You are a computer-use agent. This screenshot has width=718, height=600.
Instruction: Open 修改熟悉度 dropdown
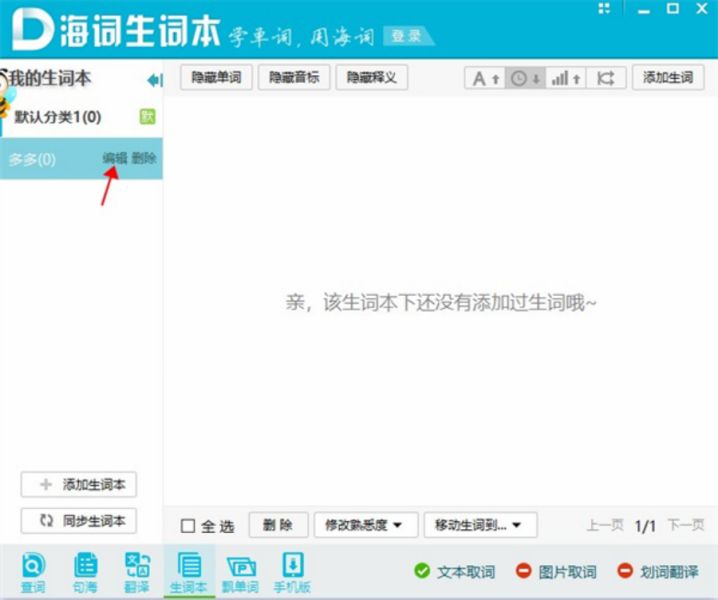[366, 525]
